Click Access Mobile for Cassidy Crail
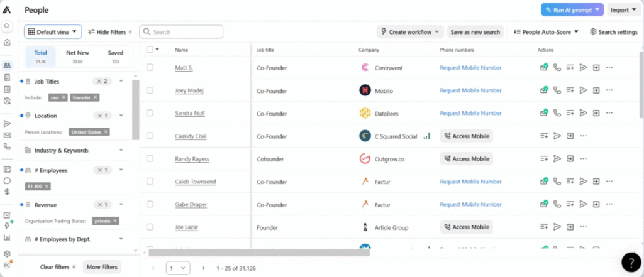 (466, 136)
